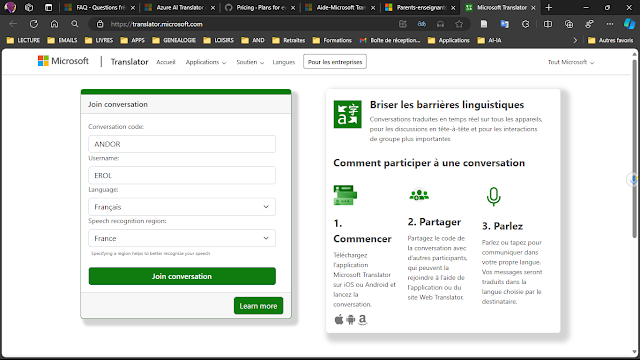This screenshot has width=640, height=360.
Task: Click the conversation card icon above Commencer
Action: click(345, 195)
